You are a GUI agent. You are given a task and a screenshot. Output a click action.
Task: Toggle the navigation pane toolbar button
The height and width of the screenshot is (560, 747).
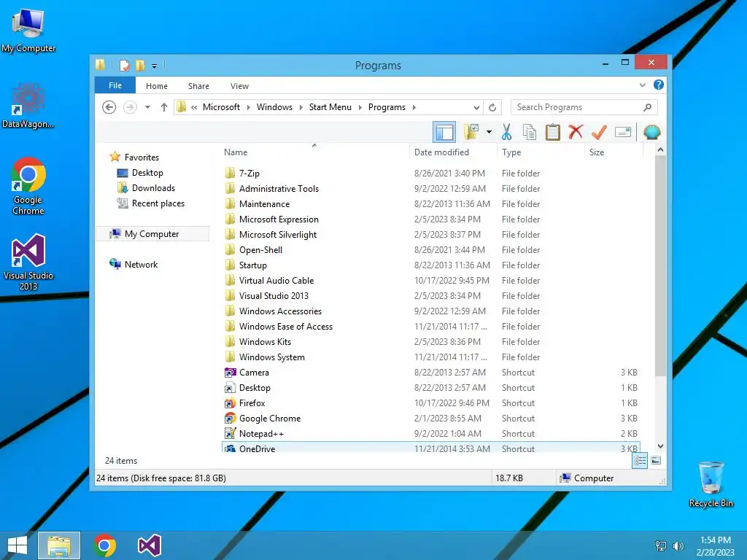tap(444, 132)
